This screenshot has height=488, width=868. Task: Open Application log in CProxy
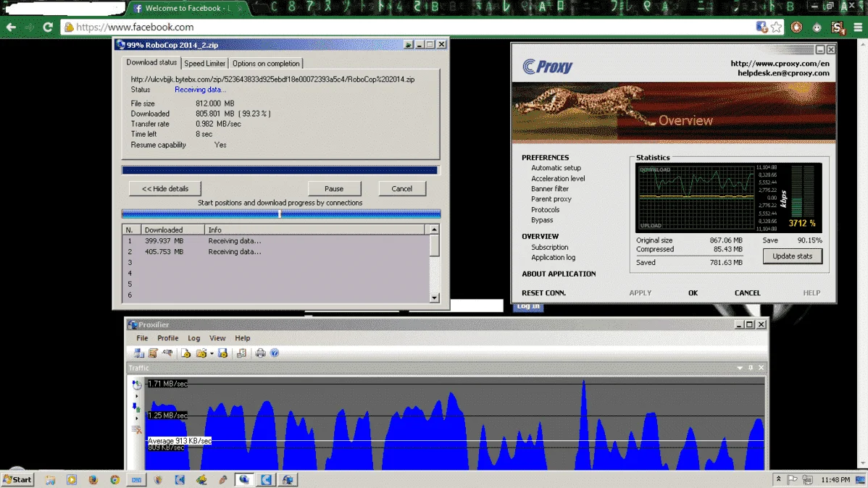pyautogui.click(x=553, y=258)
